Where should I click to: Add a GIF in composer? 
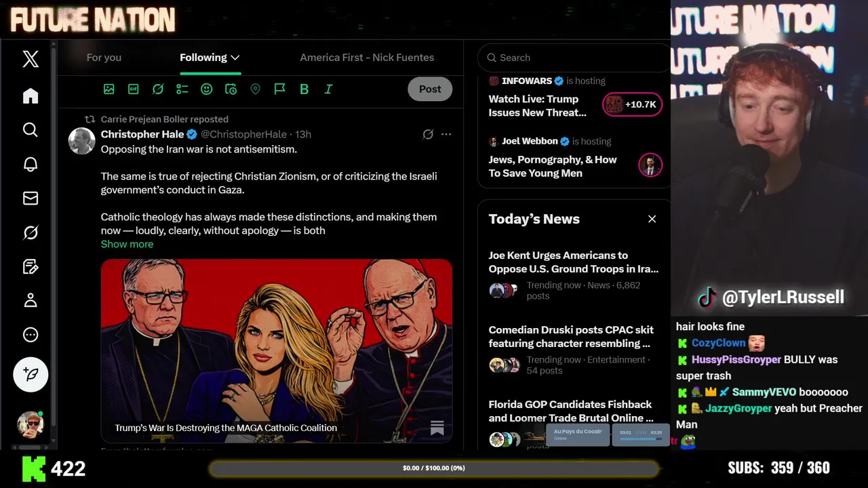pyautogui.click(x=134, y=89)
